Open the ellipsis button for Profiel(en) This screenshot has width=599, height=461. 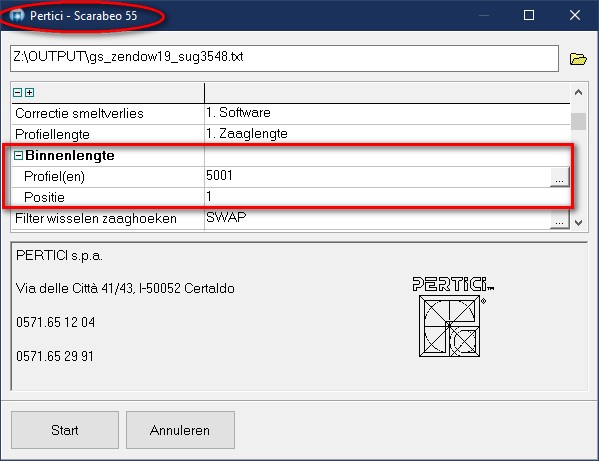tap(559, 177)
